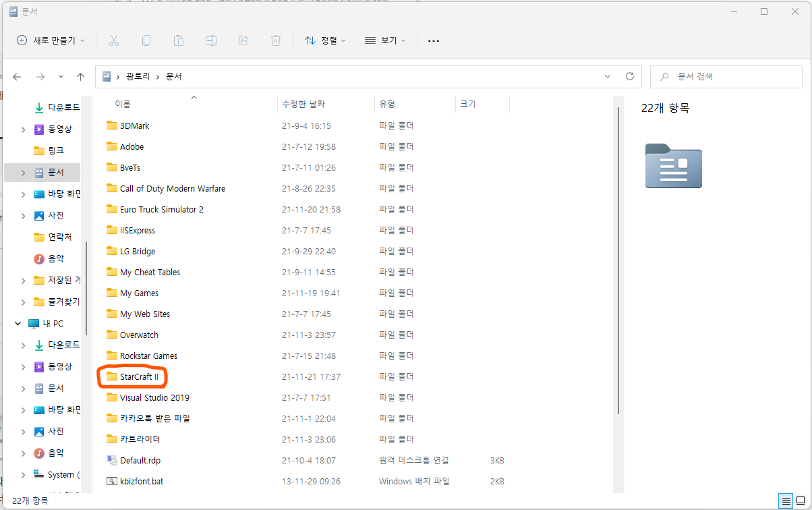Select Euro Truck Simulator 2 folder
This screenshot has width=812, height=510.
click(x=155, y=209)
